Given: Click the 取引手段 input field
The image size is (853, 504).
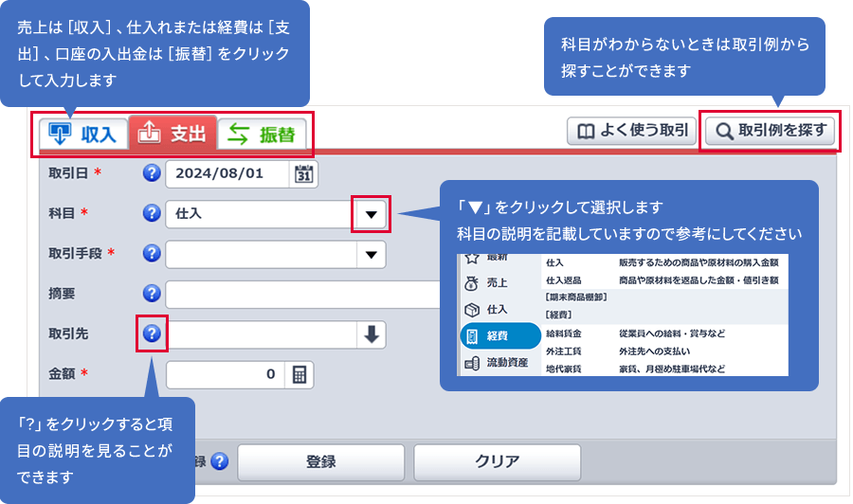Looking at the screenshot, I should 262,255.
